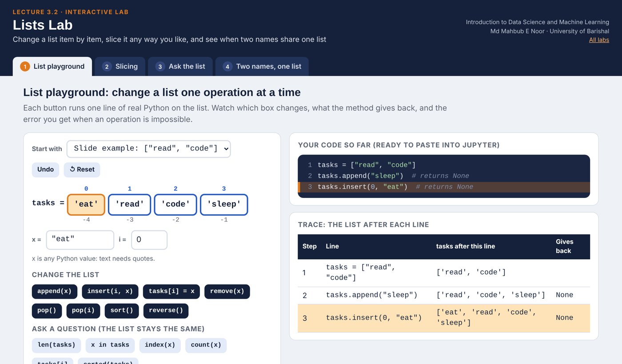The height and width of the screenshot is (364, 622).
Task: Focus the x value input field
Action: (80, 240)
